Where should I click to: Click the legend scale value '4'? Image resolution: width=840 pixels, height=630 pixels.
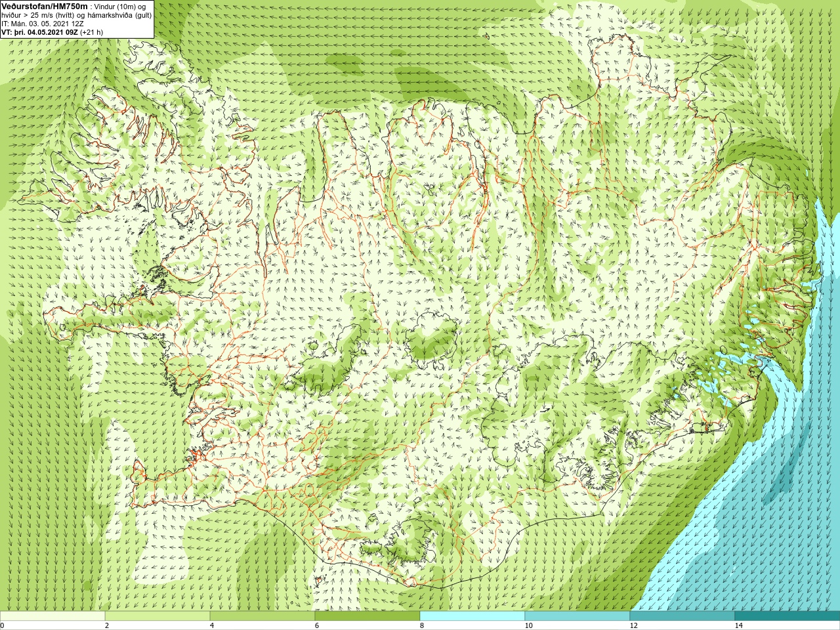tap(212, 625)
